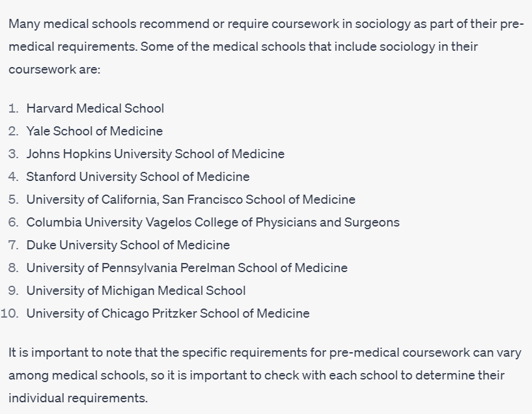The image size is (532, 414).
Task: Click Johns Hopkins University School of Medicine
Action: tap(155, 154)
